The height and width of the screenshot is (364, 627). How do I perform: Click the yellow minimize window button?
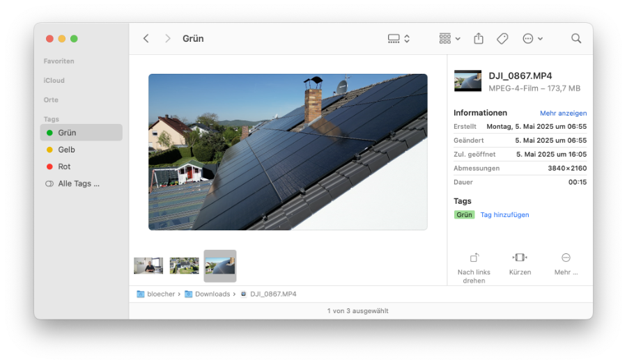coord(61,39)
